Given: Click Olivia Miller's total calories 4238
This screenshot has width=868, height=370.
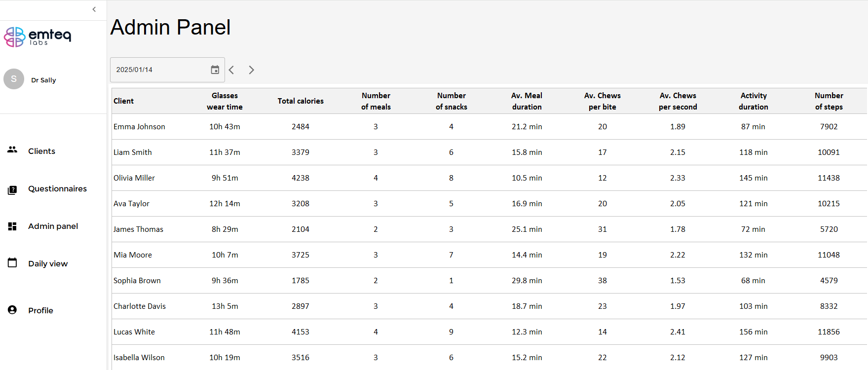Looking at the screenshot, I should (301, 178).
